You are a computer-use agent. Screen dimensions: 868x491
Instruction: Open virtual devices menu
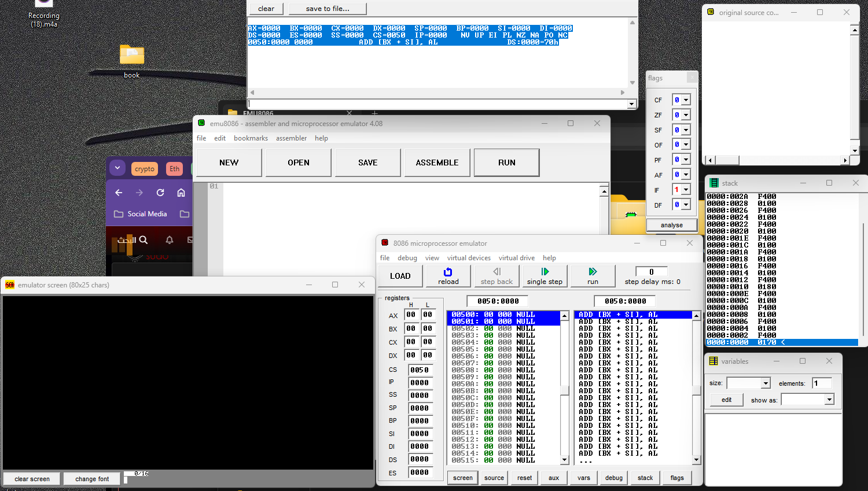[x=469, y=258]
